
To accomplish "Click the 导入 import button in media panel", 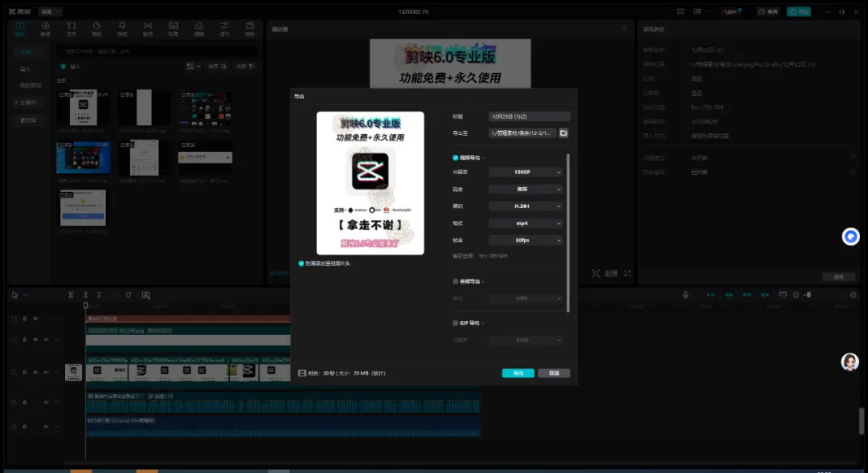I will click(71, 67).
